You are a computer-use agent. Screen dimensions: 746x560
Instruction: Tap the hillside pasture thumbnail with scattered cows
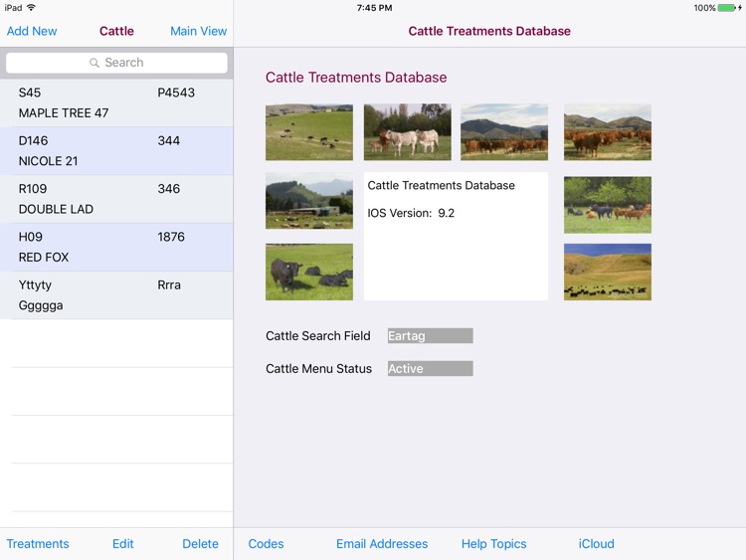(309, 132)
